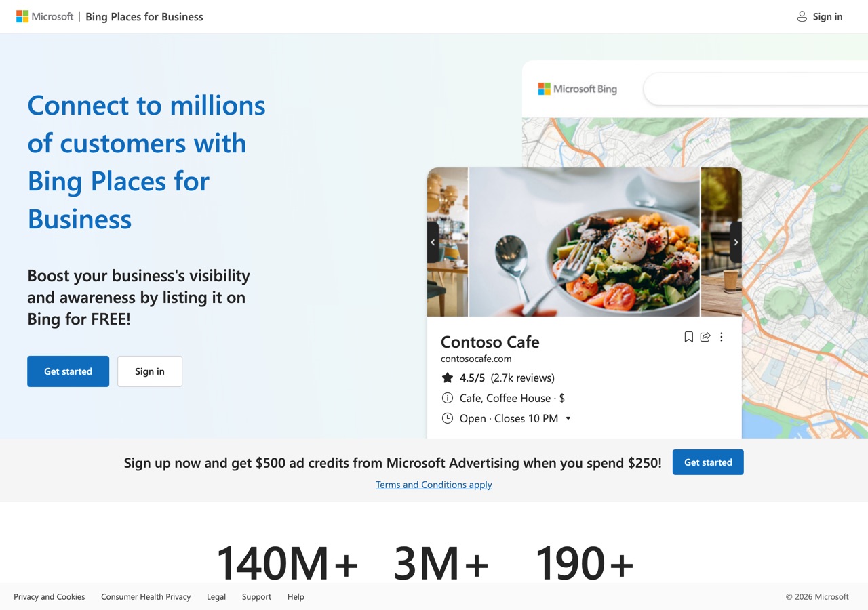
Task: Click the white Sign in hero button
Action: pyautogui.click(x=150, y=371)
